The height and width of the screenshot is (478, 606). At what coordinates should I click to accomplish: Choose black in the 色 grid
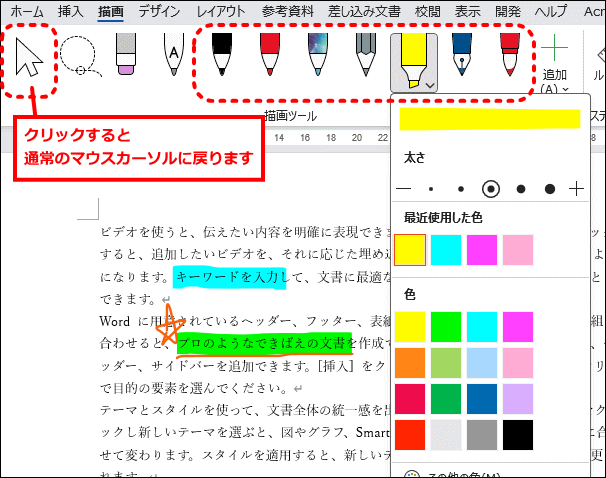518,435
